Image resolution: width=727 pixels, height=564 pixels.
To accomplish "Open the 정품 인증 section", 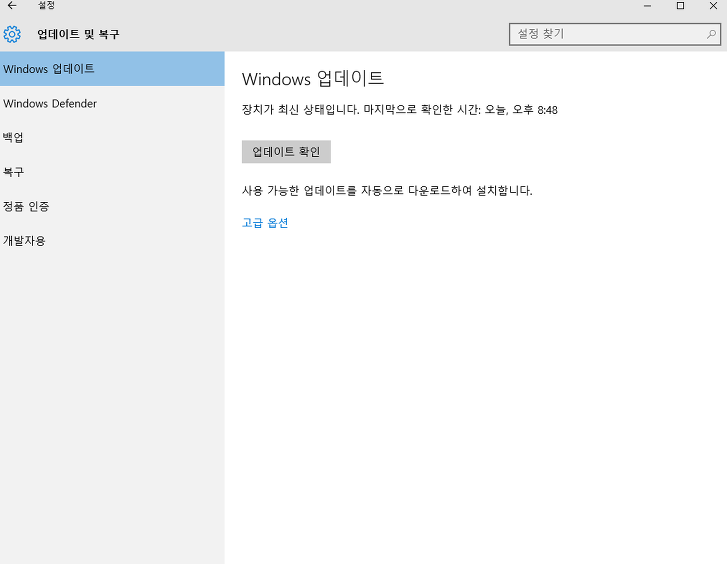I will click(112, 206).
